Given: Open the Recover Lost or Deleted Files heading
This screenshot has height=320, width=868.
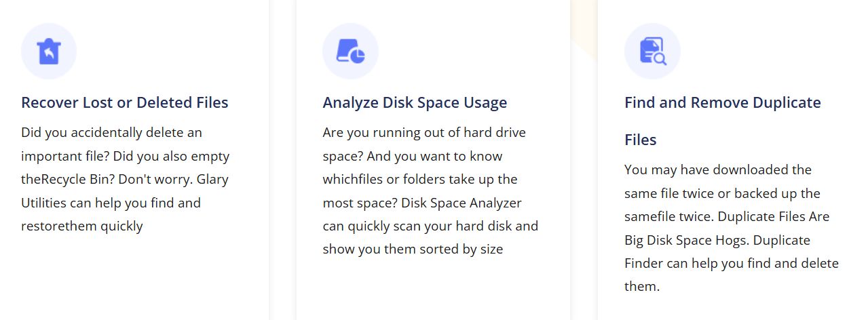Looking at the screenshot, I should [125, 102].
